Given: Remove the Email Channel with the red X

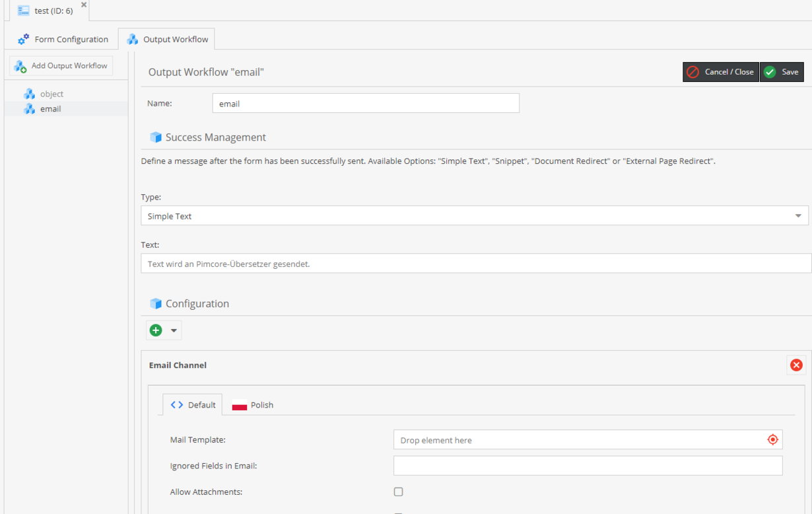Looking at the screenshot, I should coord(796,365).
